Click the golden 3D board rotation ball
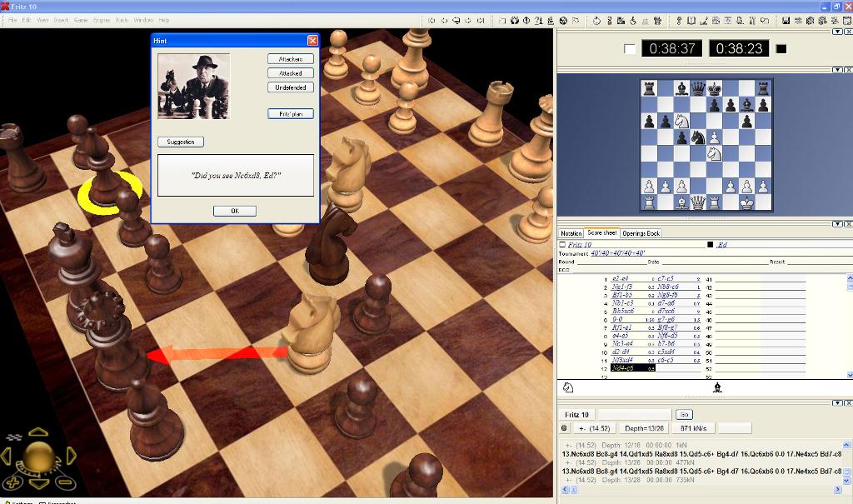This screenshot has width=853, height=504. (x=38, y=457)
